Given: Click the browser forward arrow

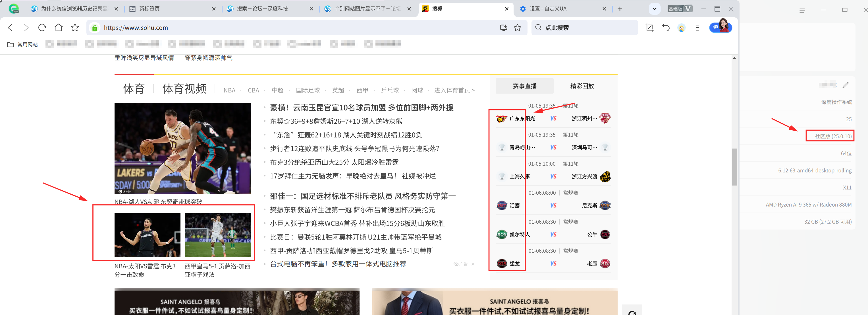Looking at the screenshot, I should [x=26, y=28].
